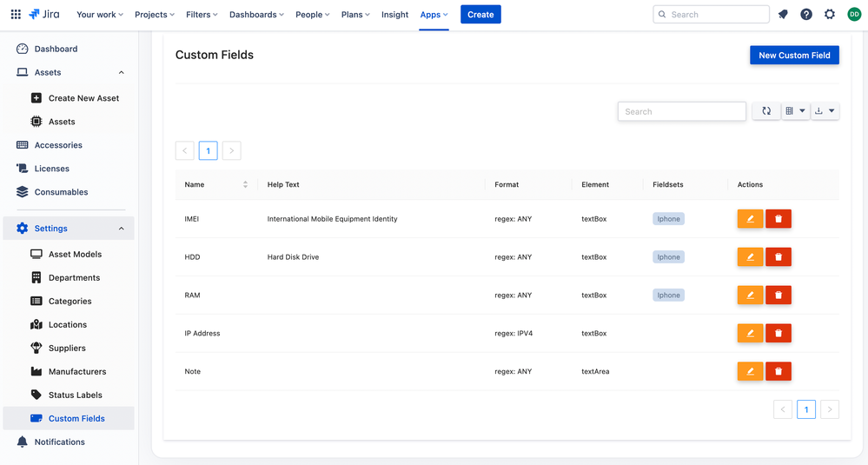Image resolution: width=868 pixels, height=465 pixels.
Task: Edit the IP Address custom field
Action: click(750, 333)
